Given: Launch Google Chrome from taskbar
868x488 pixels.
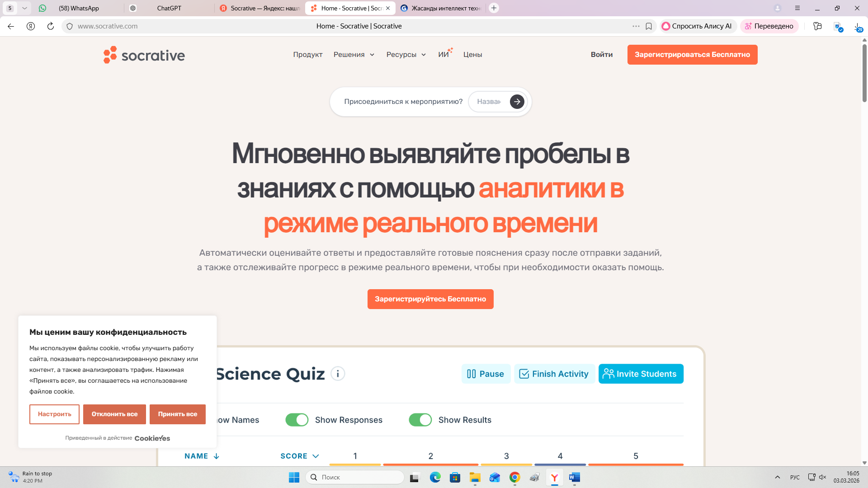Looking at the screenshot, I should [x=514, y=477].
